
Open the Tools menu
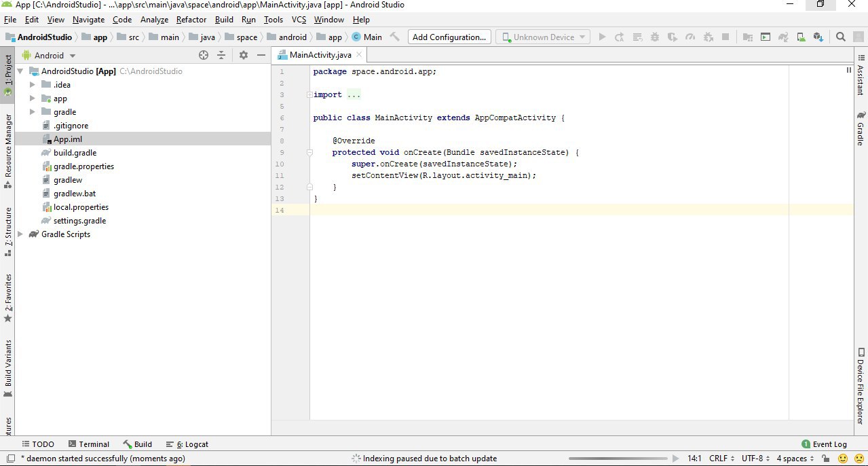pos(273,20)
